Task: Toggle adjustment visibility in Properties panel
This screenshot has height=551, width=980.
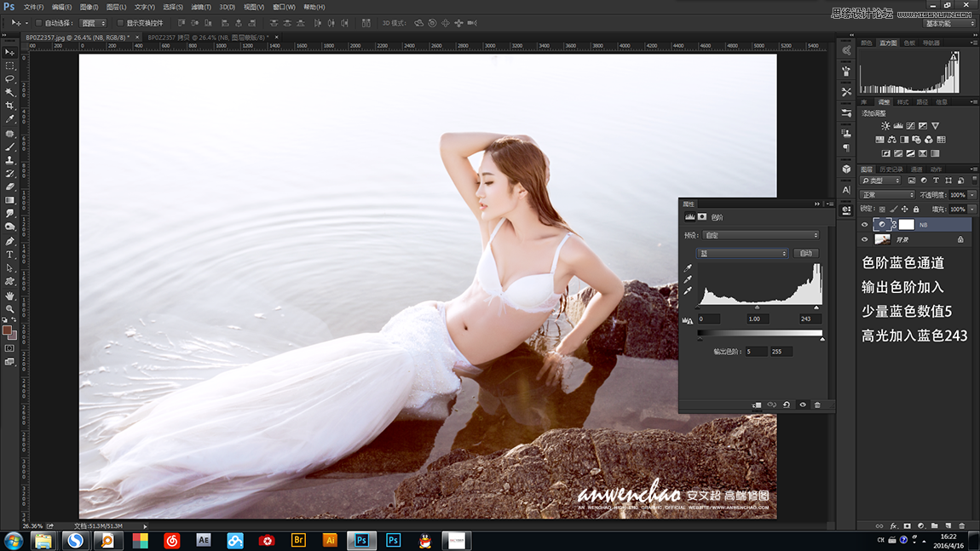Action: 803,405
